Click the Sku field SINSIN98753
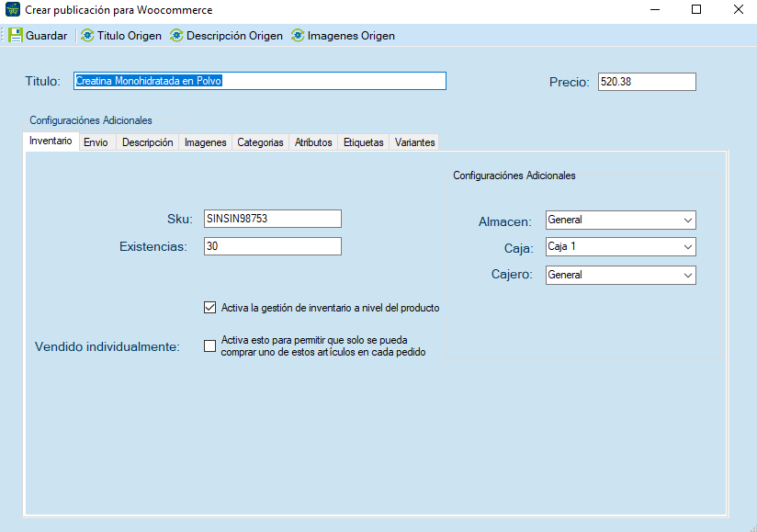Screen dimensions: 757x532 click(273, 219)
